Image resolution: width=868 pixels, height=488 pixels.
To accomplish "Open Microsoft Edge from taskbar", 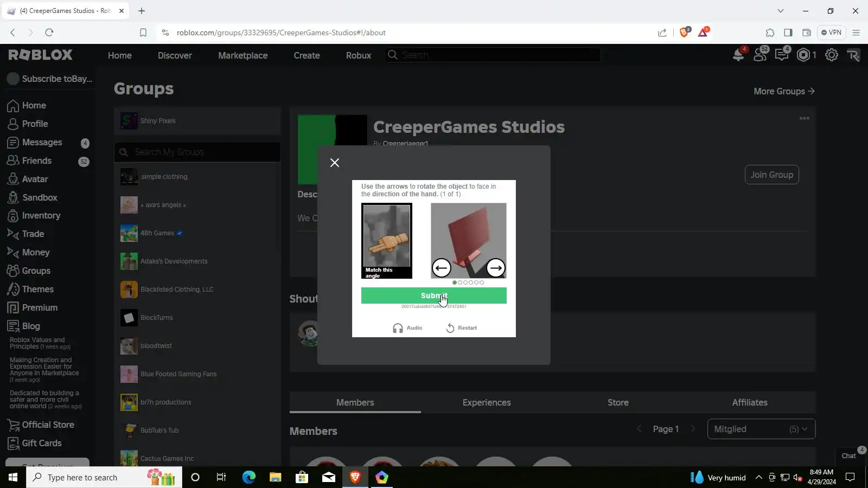I will pos(249,477).
